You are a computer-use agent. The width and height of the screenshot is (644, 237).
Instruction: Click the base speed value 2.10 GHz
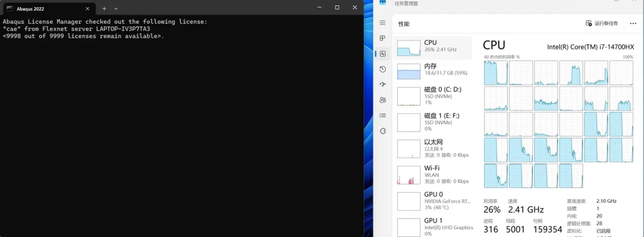pyautogui.click(x=606, y=201)
